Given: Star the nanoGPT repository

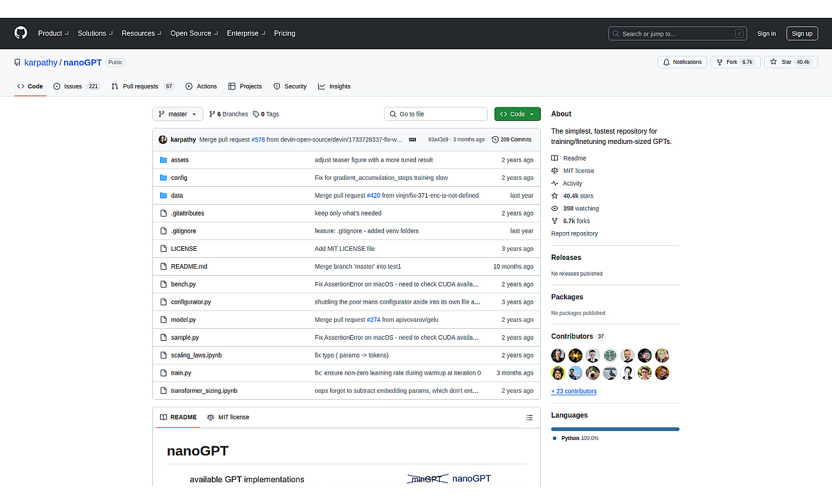Looking at the screenshot, I should [x=791, y=62].
